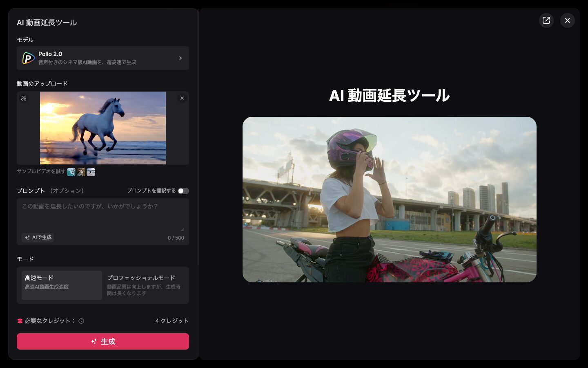Click the Pollo 2.0 model logo
588x368 pixels.
pyautogui.click(x=28, y=58)
